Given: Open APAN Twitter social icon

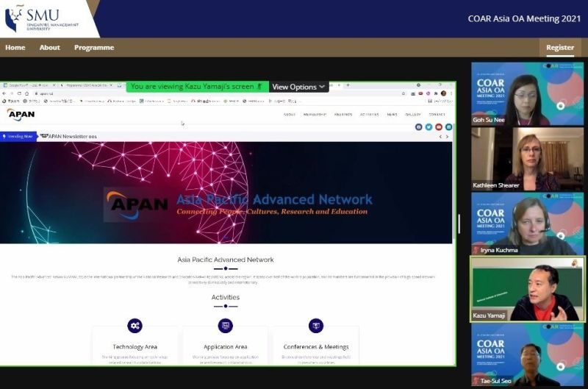Looking at the screenshot, I should tap(429, 127).
